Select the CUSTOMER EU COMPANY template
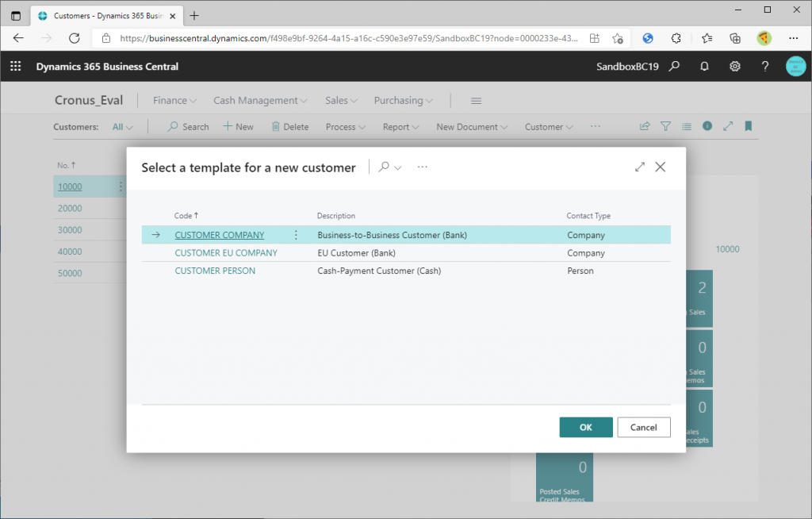This screenshot has width=812, height=519. (226, 253)
